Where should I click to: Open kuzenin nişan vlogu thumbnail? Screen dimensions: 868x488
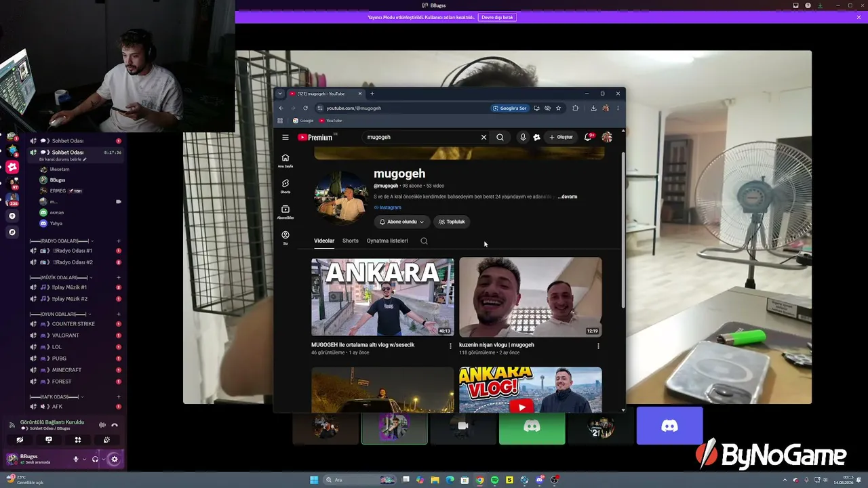coord(530,297)
